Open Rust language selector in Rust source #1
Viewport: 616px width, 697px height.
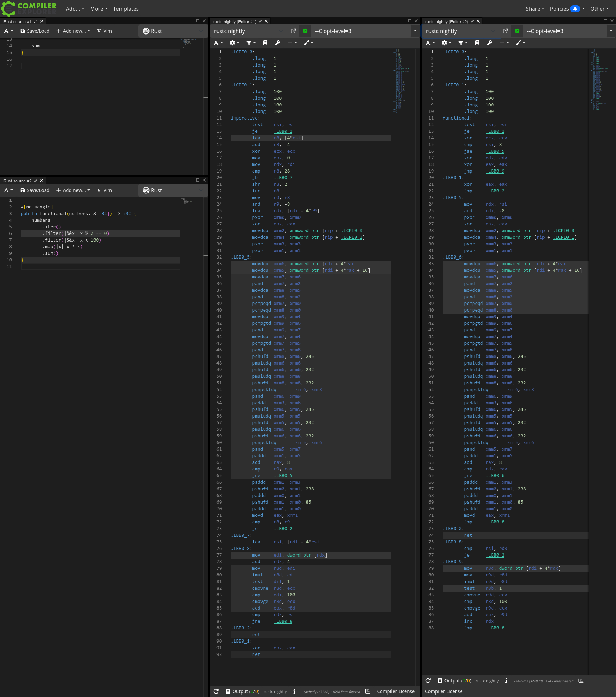(x=173, y=31)
